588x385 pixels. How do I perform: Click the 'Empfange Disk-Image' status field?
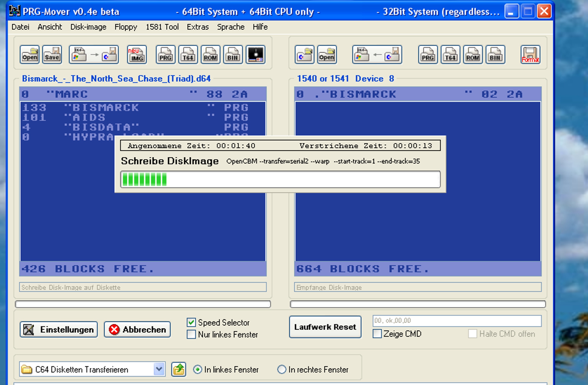point(418,287)
